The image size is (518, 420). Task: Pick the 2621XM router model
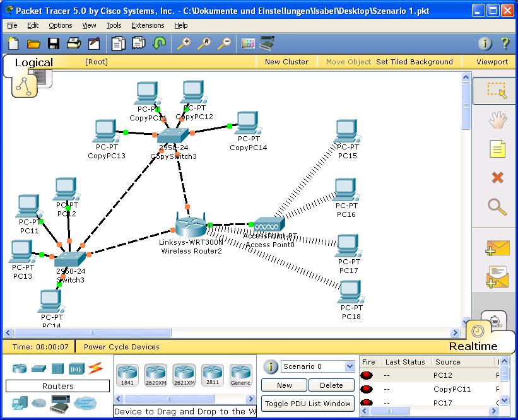coord(184,375)
